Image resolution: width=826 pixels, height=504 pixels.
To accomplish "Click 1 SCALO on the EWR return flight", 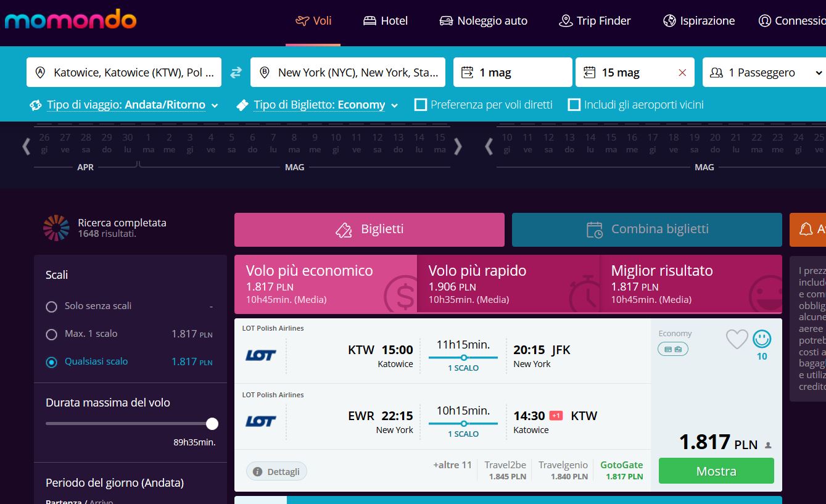I will tap(463, 434).
